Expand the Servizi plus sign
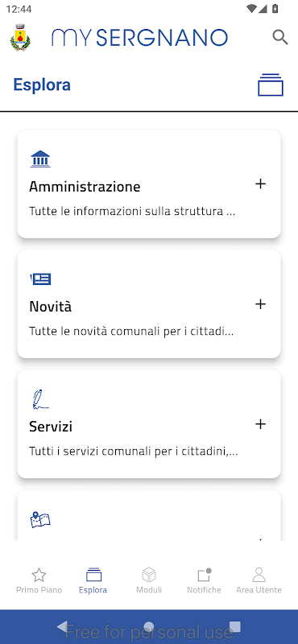298x644 pixels. click(x=261, y=424)
